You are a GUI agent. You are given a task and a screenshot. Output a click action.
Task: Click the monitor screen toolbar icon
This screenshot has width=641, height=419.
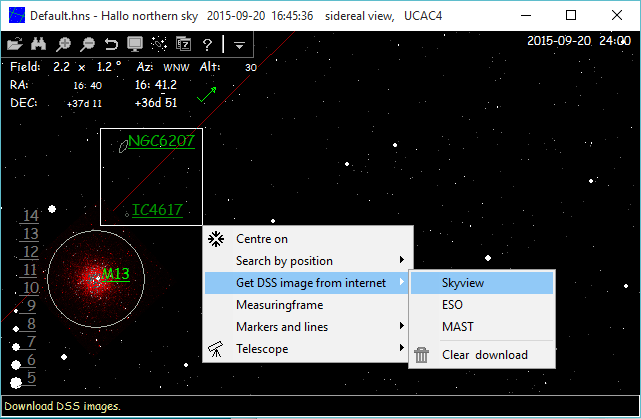[135, 44]
